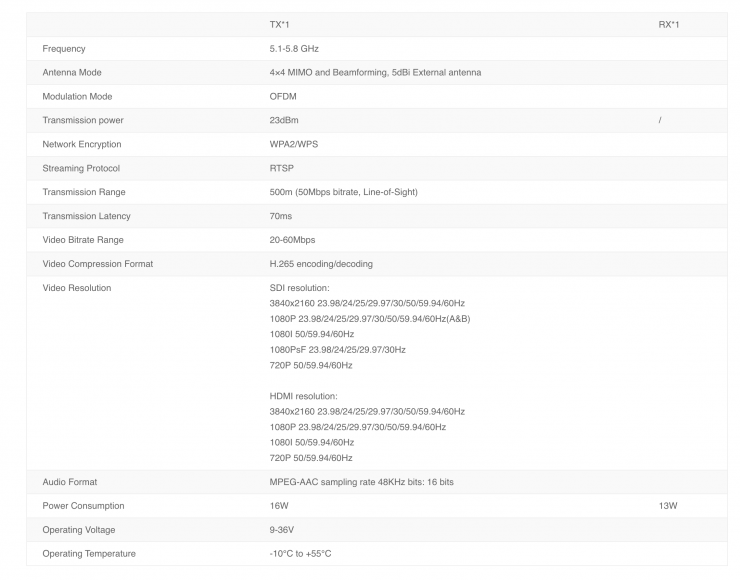Click the 5.1-5.8 GHz value
The width and height of the screenshot is (740, 580).
click(294, 48)
